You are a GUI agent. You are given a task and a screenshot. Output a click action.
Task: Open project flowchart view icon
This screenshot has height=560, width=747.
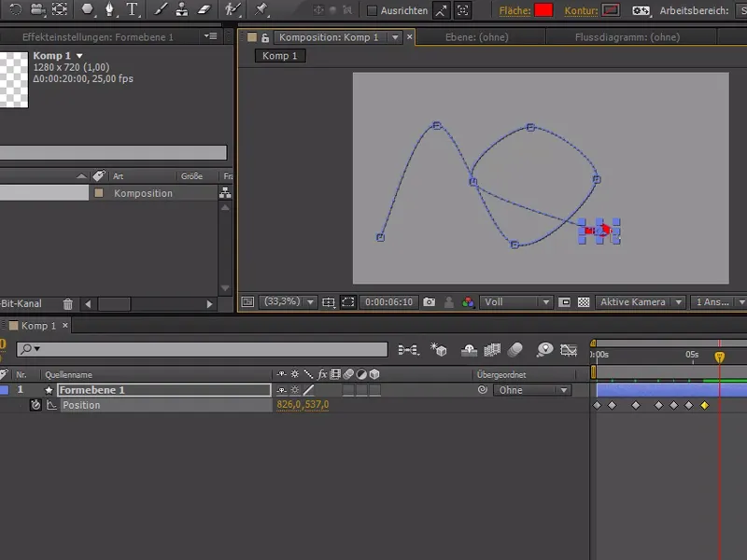click(225, 192)
